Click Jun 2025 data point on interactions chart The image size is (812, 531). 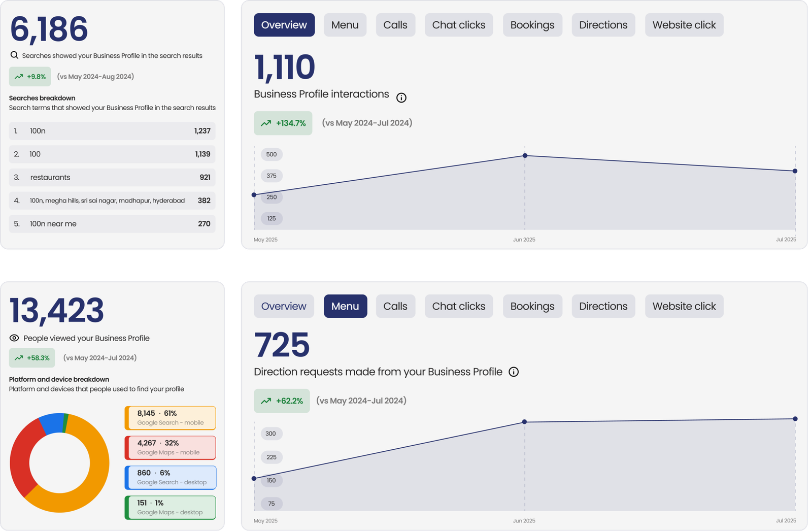pos(525,155)
